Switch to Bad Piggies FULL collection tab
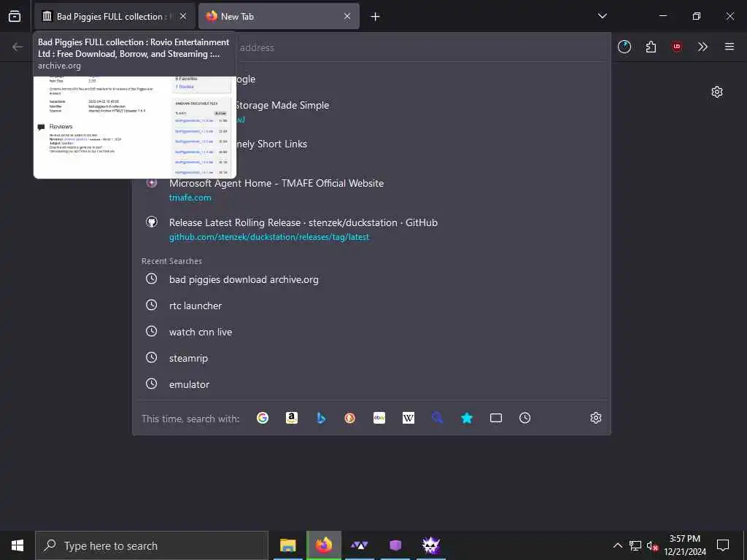Image resolution: width=747 pixels, height=560 pixels. [x=115, y=16]
